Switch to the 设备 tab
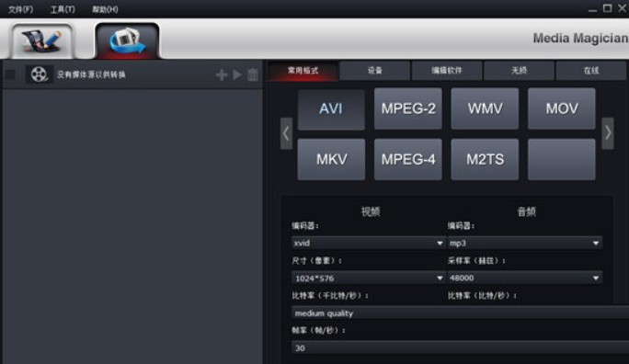 [x=374, y=71]
